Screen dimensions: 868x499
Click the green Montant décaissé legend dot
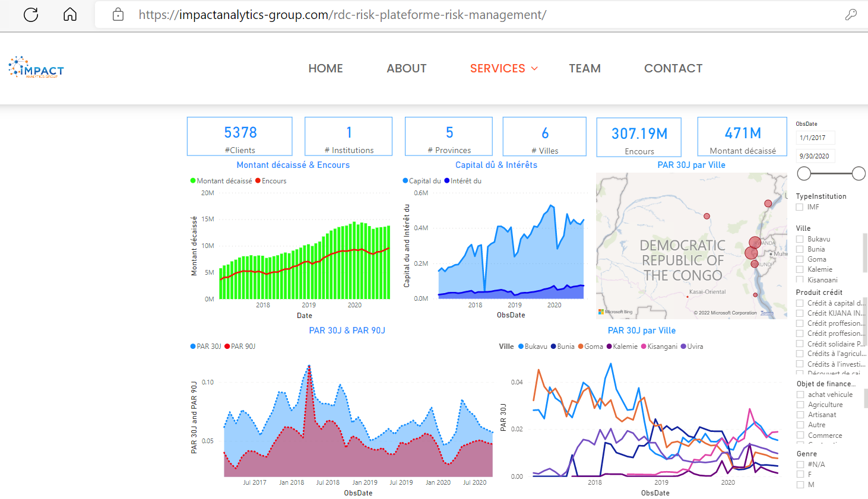[x=193, y=181]
